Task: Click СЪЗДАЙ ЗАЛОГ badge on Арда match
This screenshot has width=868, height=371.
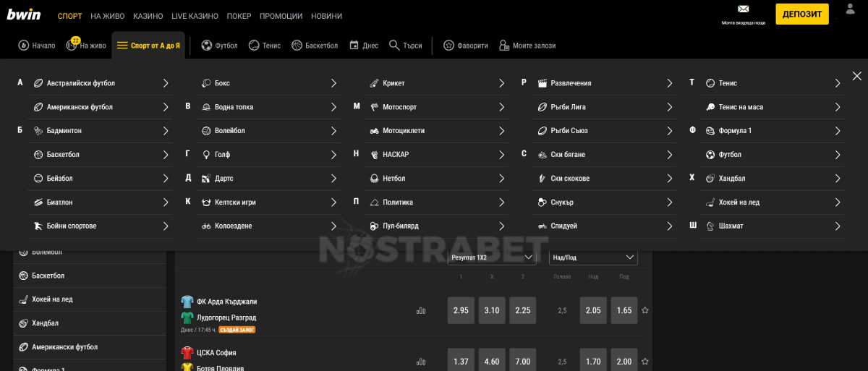Action: (x=237, y=330)
